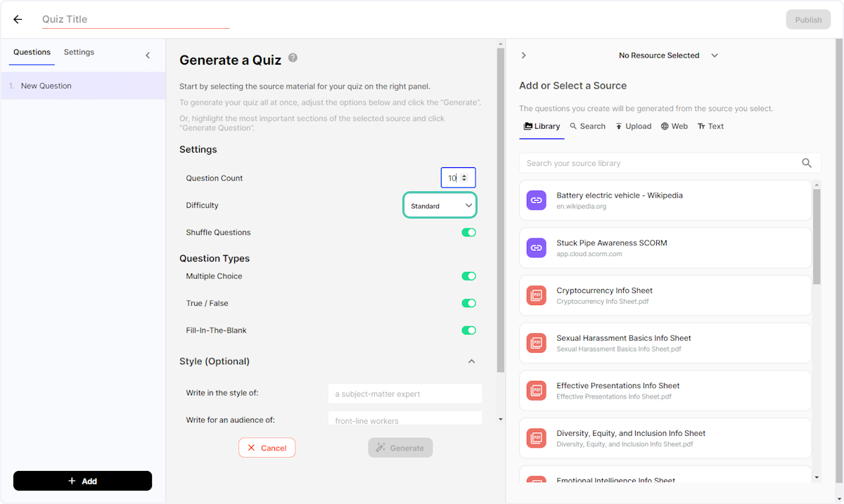Image resolution: width=844 pixels, height=504 pixels.
Task: Disable Shuffle Questions
Action: 468,232
